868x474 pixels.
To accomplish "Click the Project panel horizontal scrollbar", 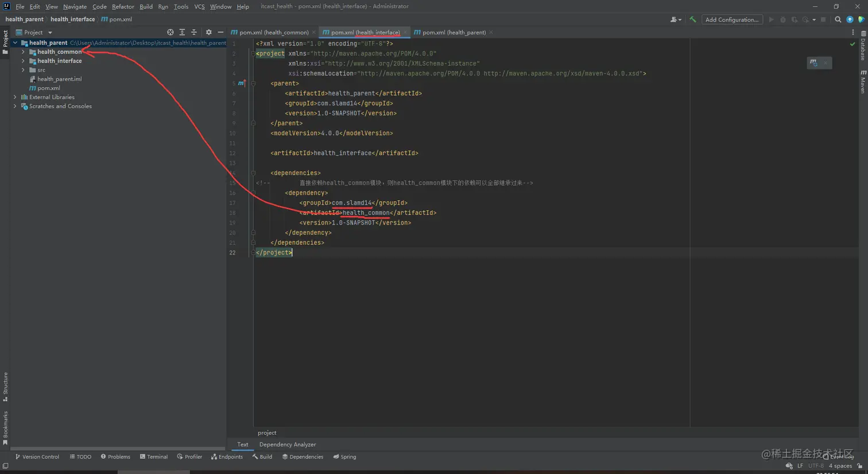I will point(118,449).
